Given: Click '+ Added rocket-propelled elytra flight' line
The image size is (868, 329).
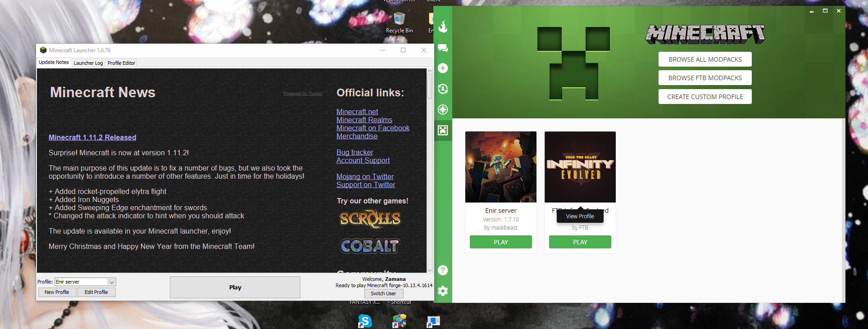Looking at the screenshot, I should (107, 191).
